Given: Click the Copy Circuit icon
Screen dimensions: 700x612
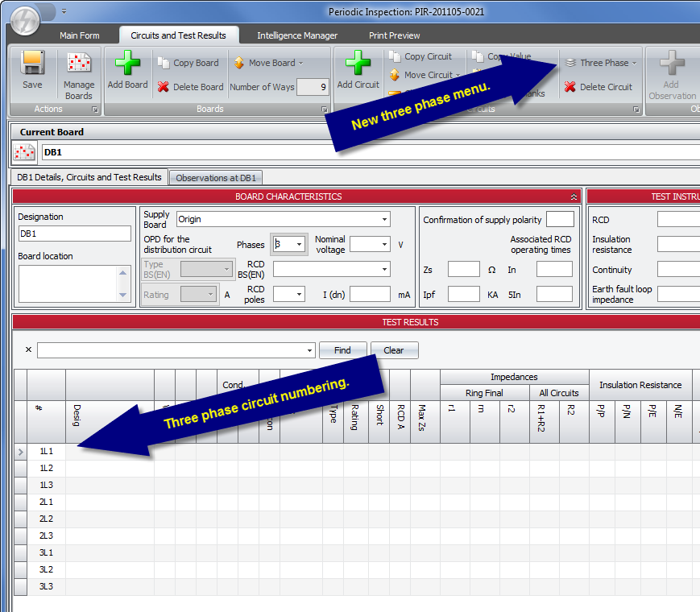Looking at the screenshot, I should [395, 56].
